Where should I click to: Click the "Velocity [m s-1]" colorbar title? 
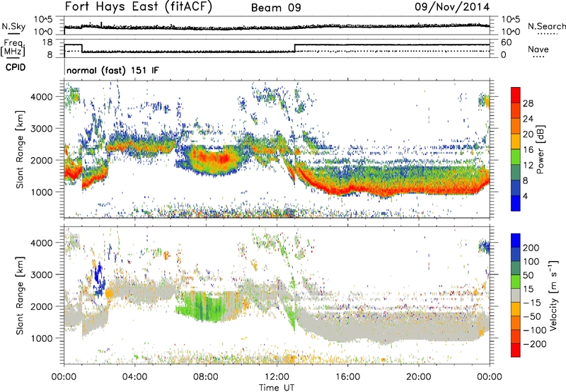pyautogui.click(x=553, y=295)
